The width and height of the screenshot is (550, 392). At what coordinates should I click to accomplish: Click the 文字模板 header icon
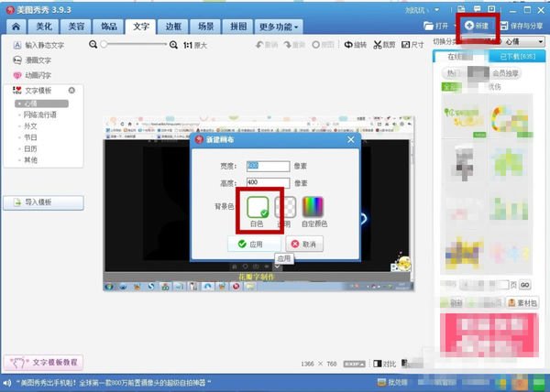pyautogui.click(x=16, y=91)
